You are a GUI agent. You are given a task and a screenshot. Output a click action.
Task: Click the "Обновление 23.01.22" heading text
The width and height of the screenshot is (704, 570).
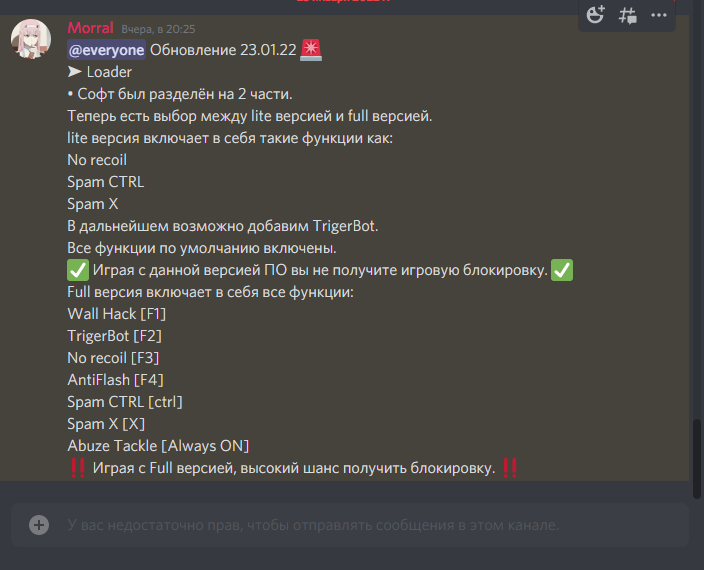[223, 50]
